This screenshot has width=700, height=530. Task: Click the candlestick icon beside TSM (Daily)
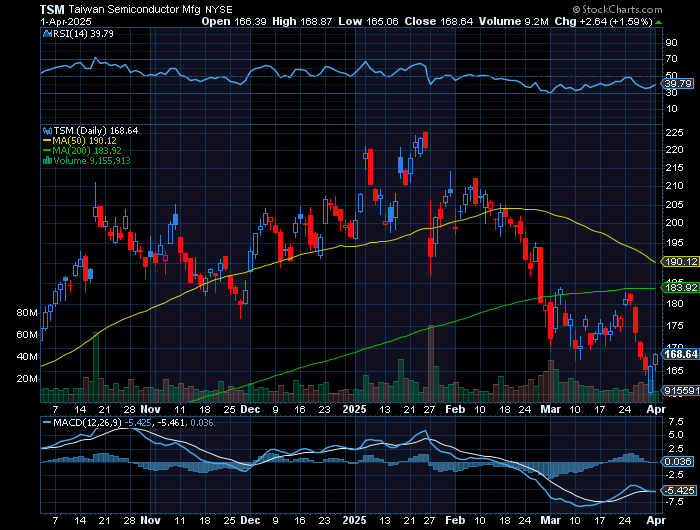[x=47, y=131]
